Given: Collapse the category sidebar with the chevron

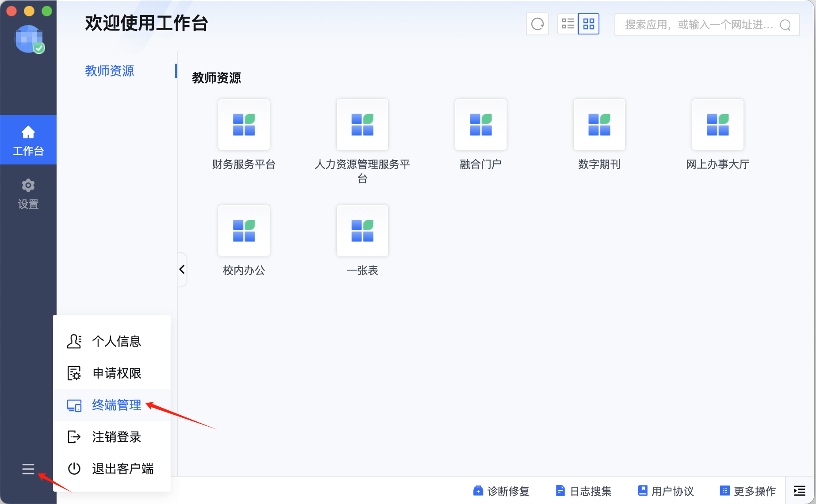Looking at the screenshot, I should pos(182,269).
